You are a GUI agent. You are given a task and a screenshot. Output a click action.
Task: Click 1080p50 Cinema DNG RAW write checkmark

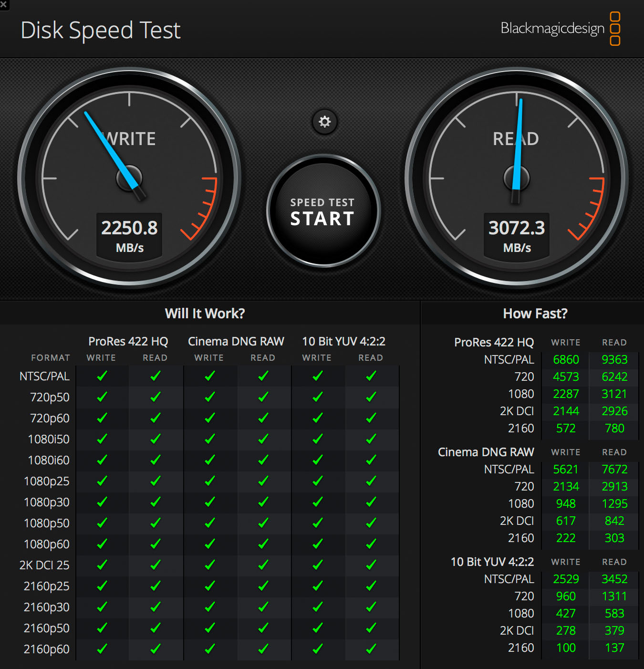(209, 523)
